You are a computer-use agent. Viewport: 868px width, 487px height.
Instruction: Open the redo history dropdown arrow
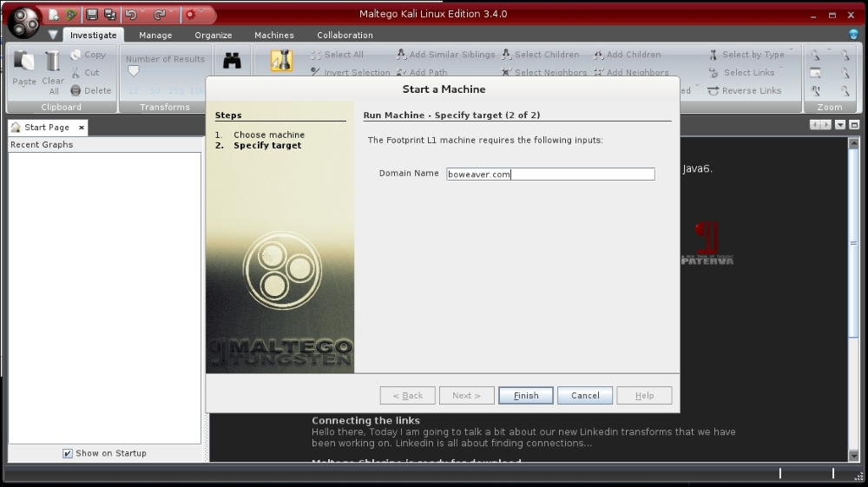click(171, 11)
